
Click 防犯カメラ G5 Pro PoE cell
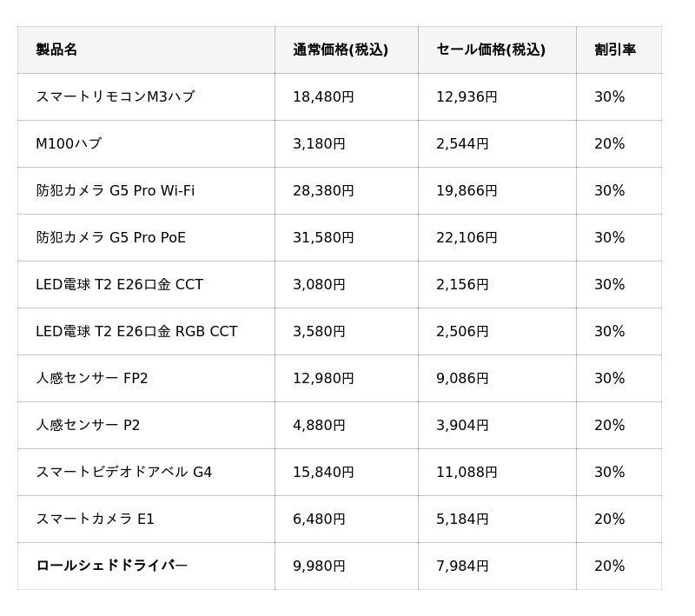111,237
